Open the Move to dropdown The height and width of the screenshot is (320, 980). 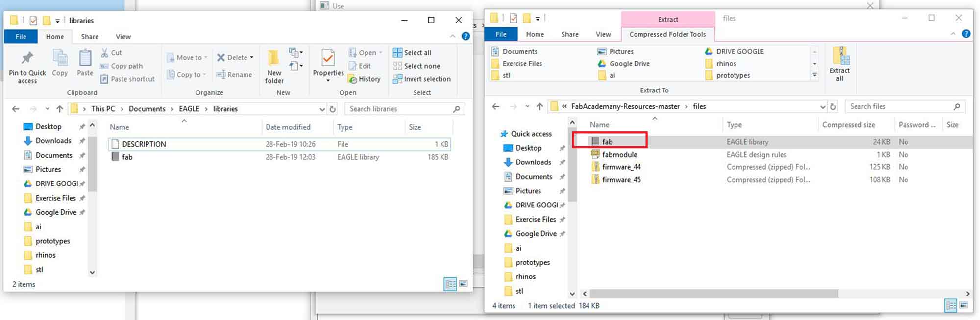pyautogui.click(x=187, y=57)
